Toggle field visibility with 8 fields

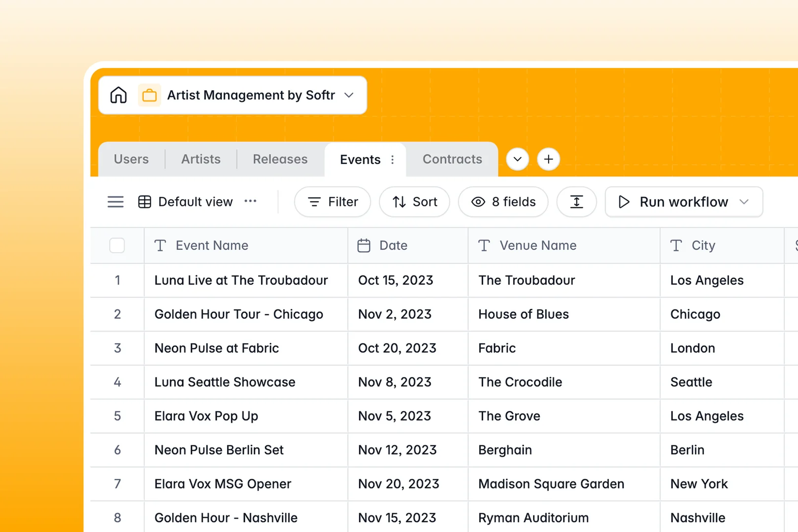[x=503, y=202]
